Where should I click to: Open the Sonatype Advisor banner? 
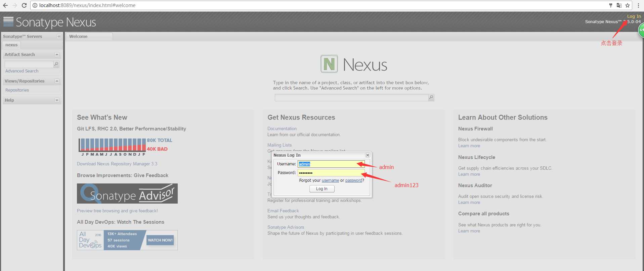click(x=127, y=194)
